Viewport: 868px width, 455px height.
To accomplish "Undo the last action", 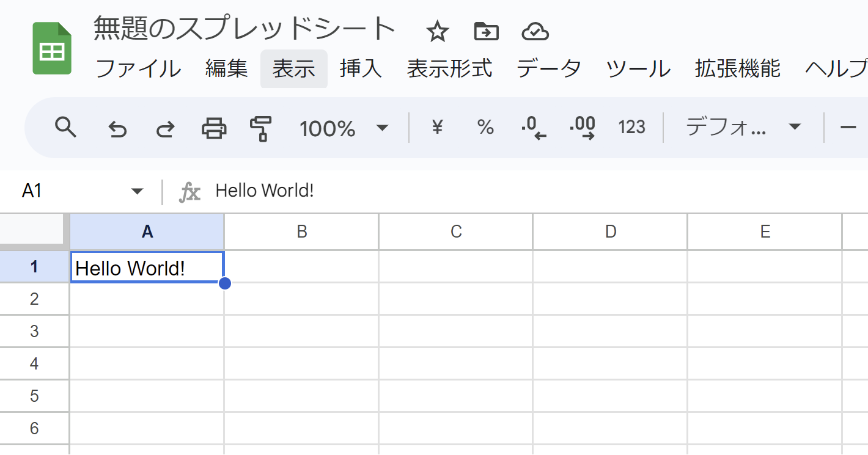I will coord(117,128).
